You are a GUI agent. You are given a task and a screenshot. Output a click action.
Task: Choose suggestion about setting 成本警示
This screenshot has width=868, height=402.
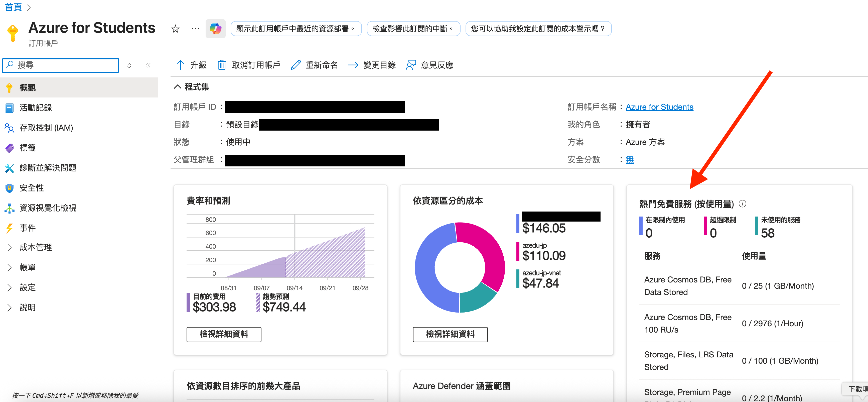(x=538, y=29)
